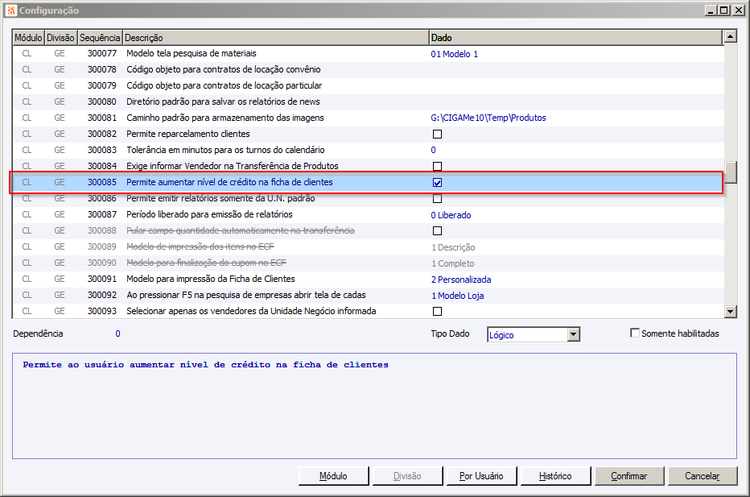
Task: Click the description text area
Action: click(375, 406)
